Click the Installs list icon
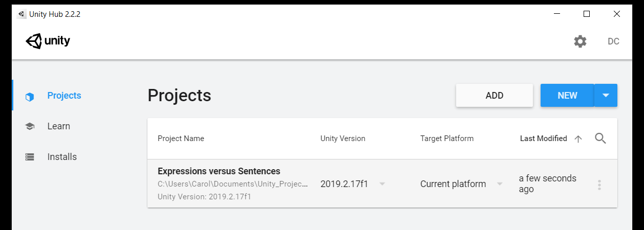Image resolution: width=644 pixels, height=230 pixels. (x=30, y=157)
